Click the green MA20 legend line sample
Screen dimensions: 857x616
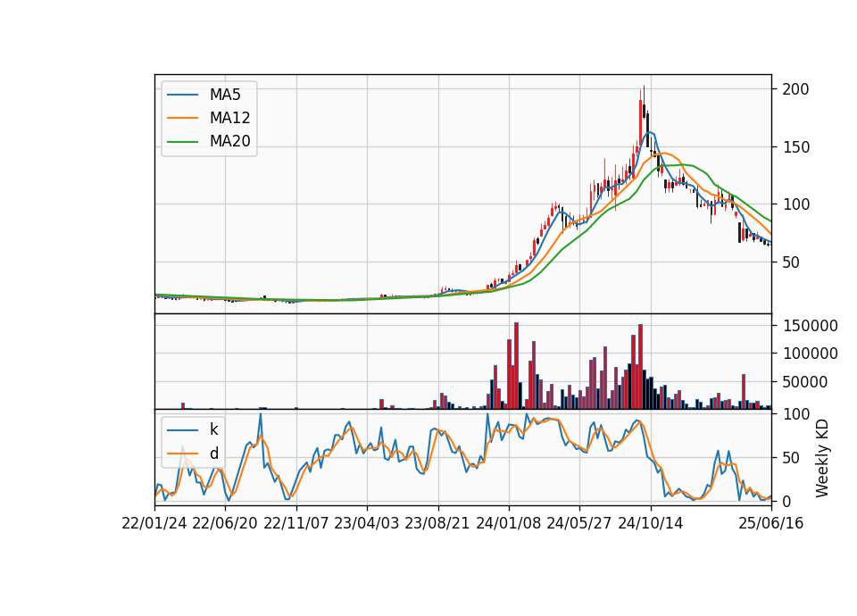(x=182, y=142)
